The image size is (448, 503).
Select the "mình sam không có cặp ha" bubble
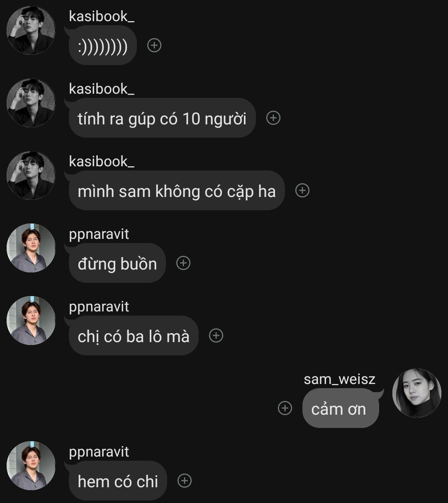(x=176, y=191)
